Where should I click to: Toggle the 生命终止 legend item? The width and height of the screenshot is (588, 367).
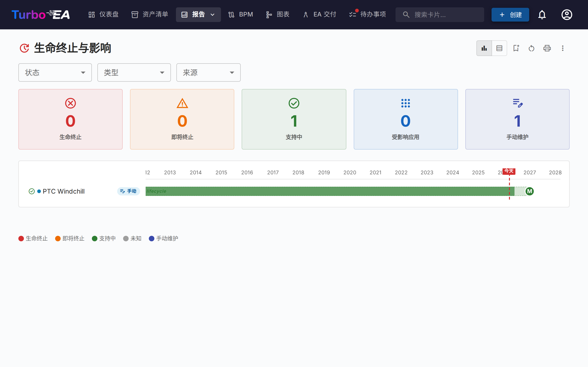tap(33, 238)
